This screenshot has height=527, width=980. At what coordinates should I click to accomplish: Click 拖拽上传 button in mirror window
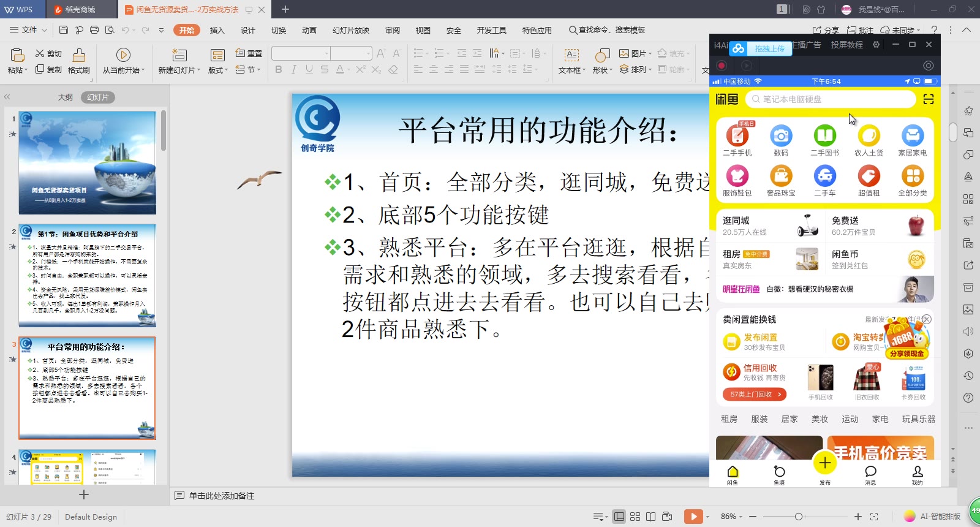tap(761, 48)
